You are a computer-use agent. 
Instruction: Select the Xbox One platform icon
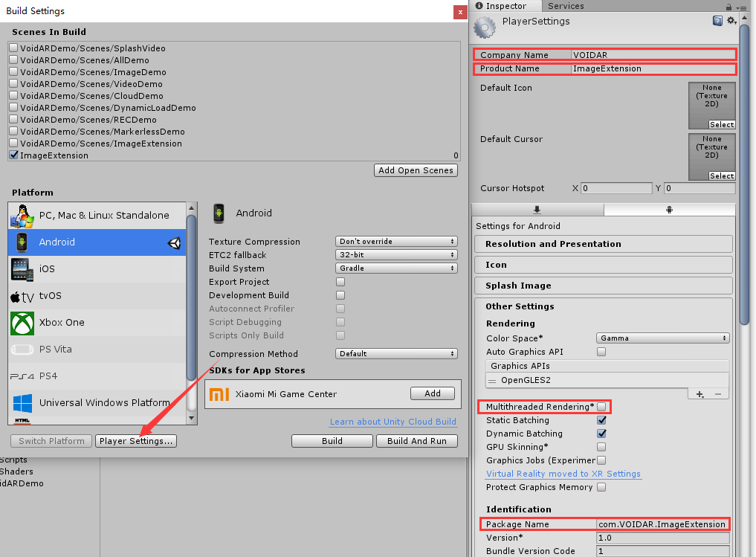(x=22, y=323)
